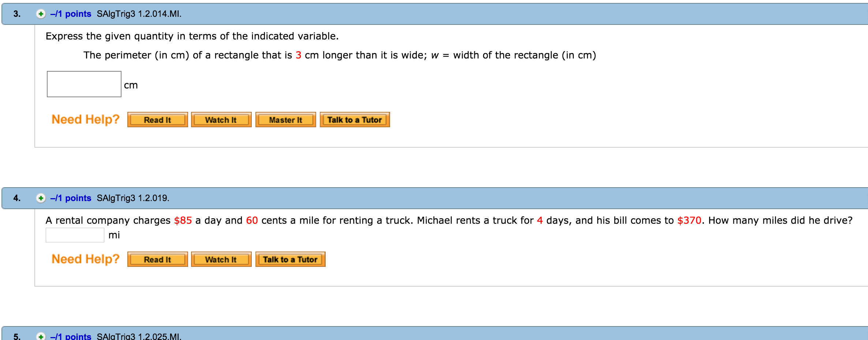The image size is (868, 340).
Task: Click the Need Help? label in question 4
Action: (86, 259)
